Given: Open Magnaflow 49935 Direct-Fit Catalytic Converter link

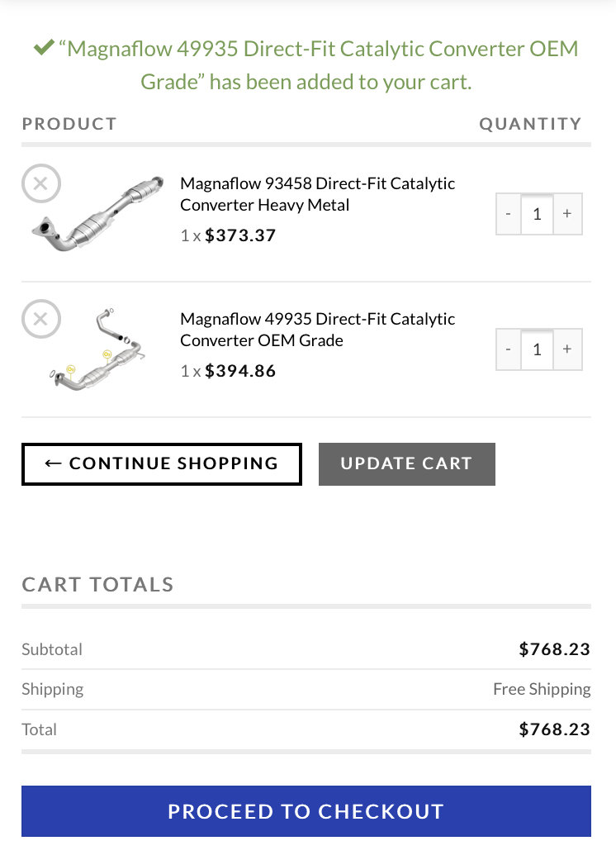Looking at the screenshot, I should tap(317, 330).
